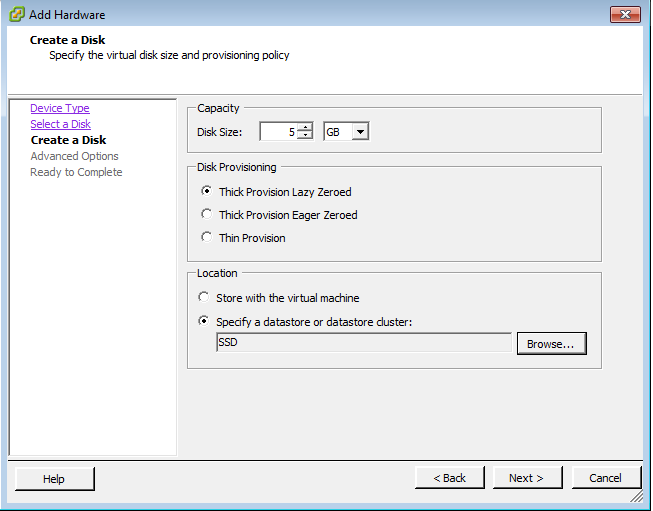The image size is (653, 511).
Task: Select Thick Provision Eager Zeroed
Action: [206, 214]
